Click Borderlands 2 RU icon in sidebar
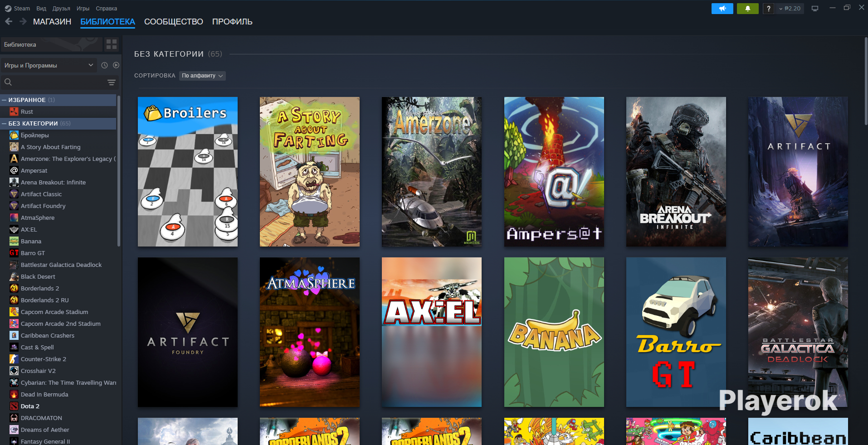The height and width of the screenshot is (445, 868). tap(14, 300)
